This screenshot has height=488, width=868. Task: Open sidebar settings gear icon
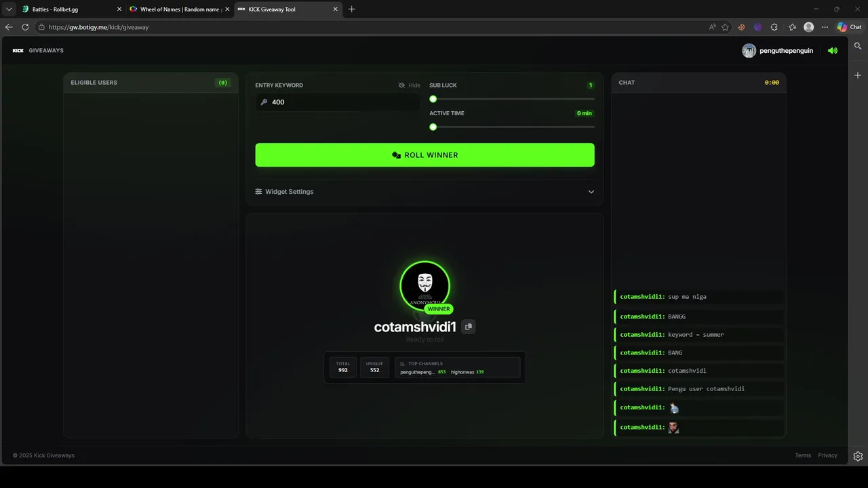click(x=858, y=456)
